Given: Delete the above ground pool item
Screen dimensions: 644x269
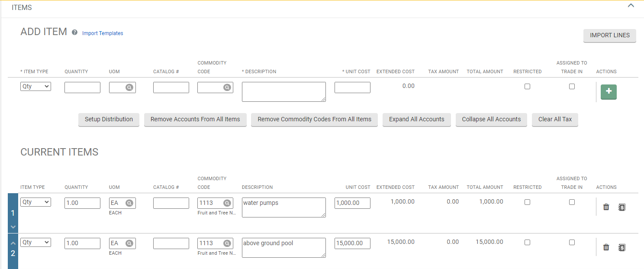Looking at the screenshot, I should tap(606, 247).
